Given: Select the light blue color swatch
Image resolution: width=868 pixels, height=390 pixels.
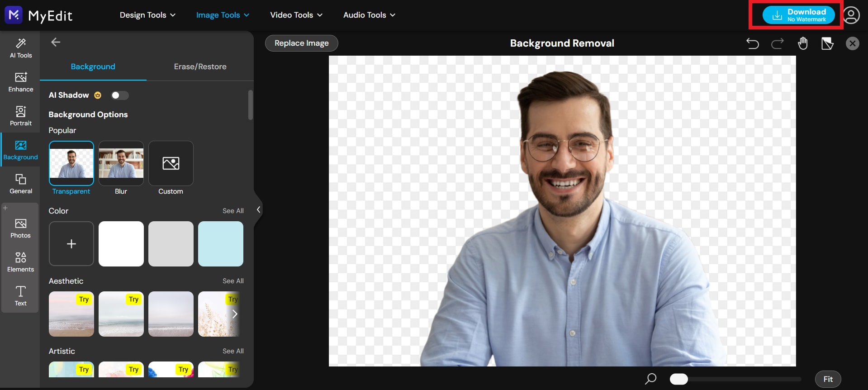Looking at the screenshot, I should click(x=221, y=244).
